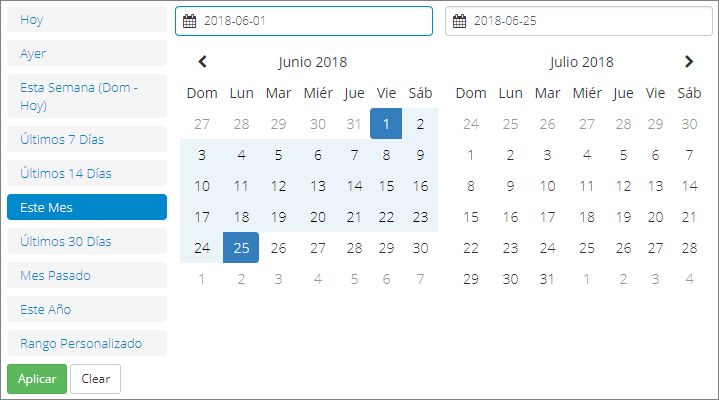Screen dimensions: 719x400
Task: Focus the start date field 2018-06-01
Action: (x=304, y=21)
